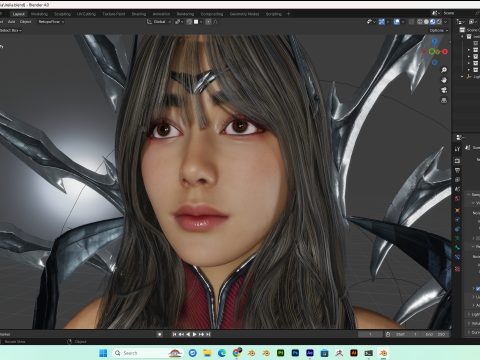Image resolution: width=480 pixels, height=360 pixels.
Task: Click the zoom magnifier icon in viewport
Action: pos(444,70)
